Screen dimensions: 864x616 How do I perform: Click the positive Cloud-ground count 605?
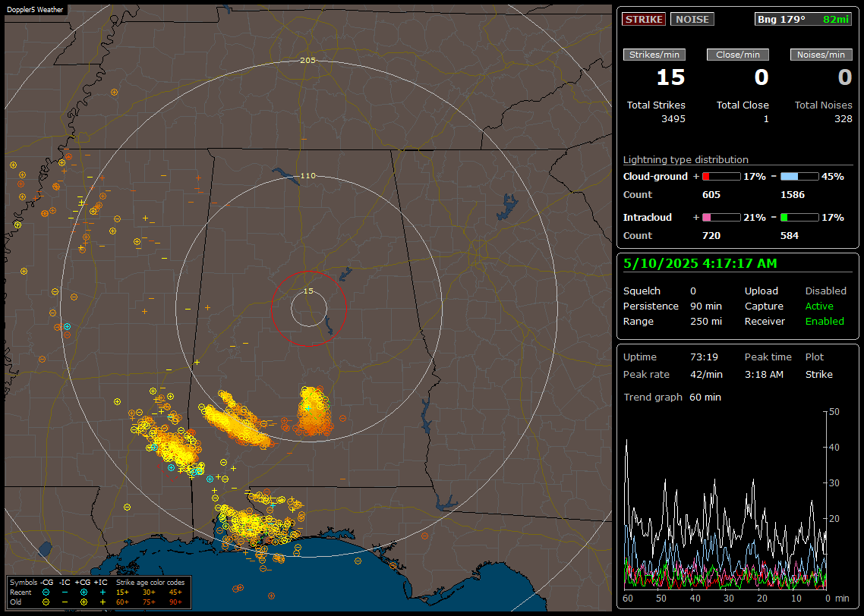[x=711, y=195]
